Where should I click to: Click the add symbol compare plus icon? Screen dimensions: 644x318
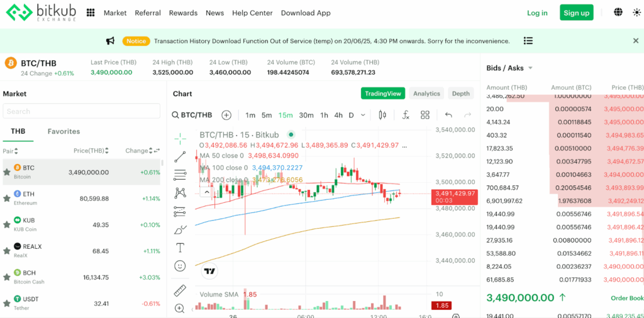click(x=226, y=115)
